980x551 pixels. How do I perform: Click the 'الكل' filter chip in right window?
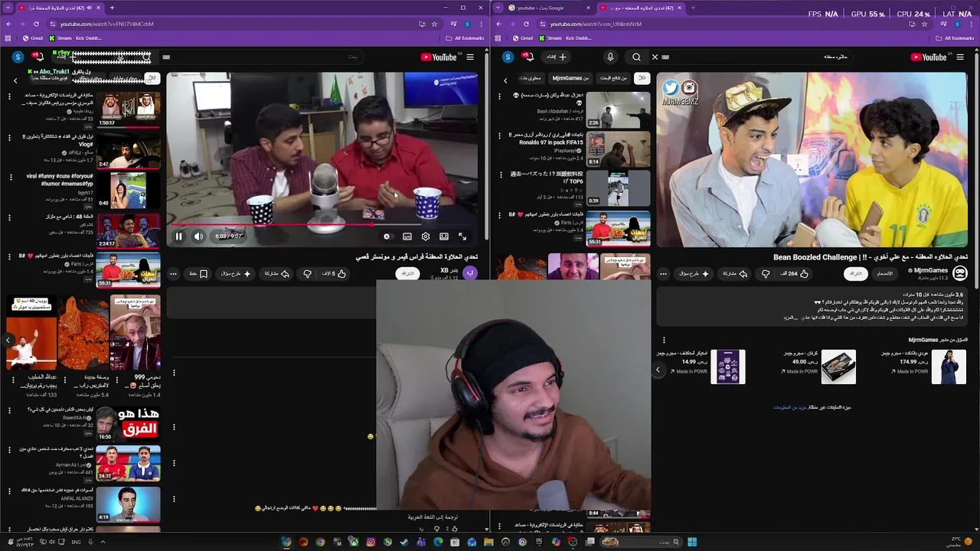[x=642, y=78]
